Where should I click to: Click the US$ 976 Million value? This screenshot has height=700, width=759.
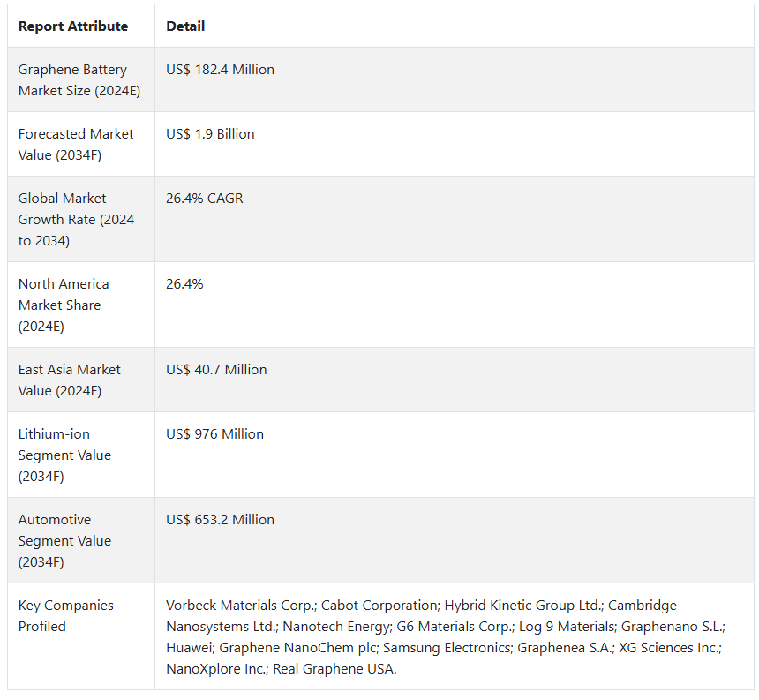[214, 434]
